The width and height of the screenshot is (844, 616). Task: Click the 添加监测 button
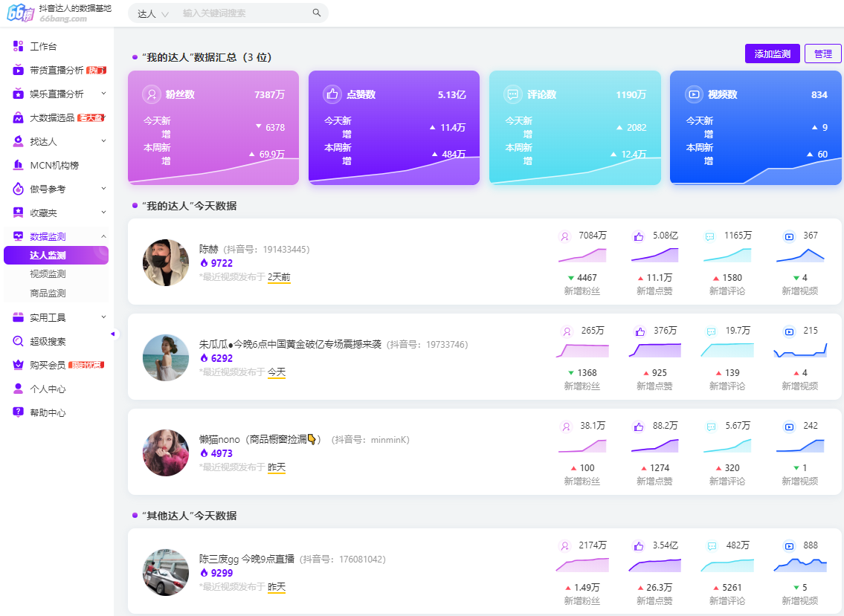click(x=772, y=54)
